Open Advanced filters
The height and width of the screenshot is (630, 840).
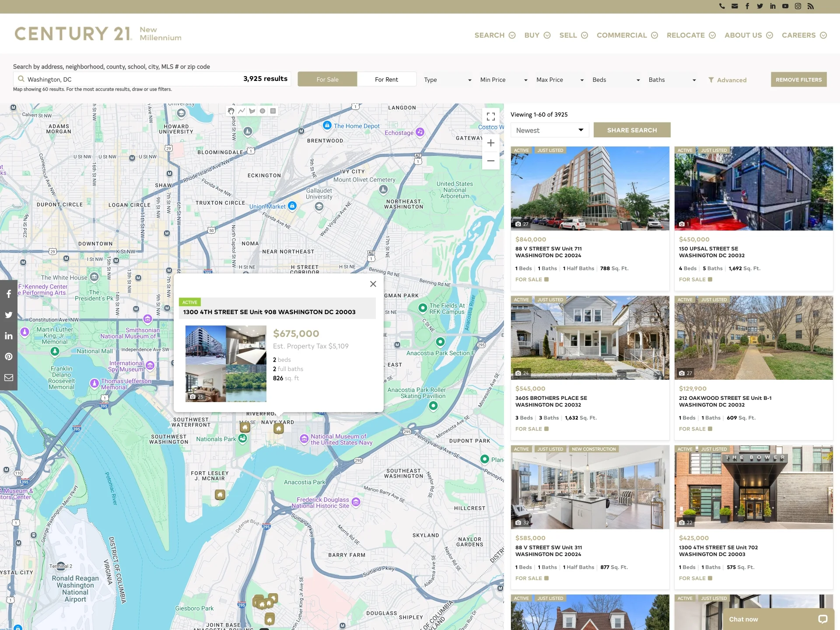pos(728,80)
